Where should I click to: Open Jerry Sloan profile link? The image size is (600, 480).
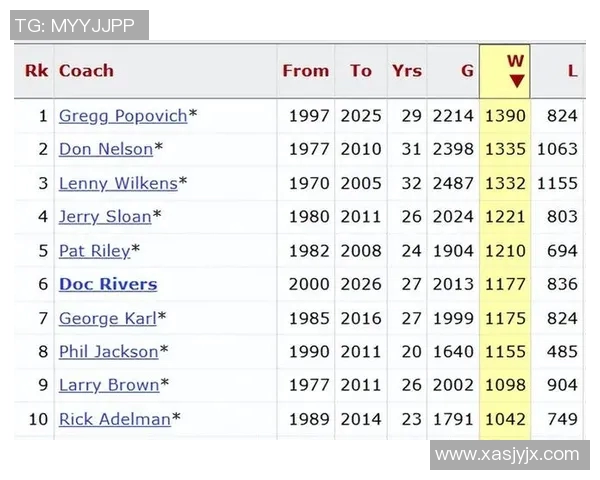[105, 217]
